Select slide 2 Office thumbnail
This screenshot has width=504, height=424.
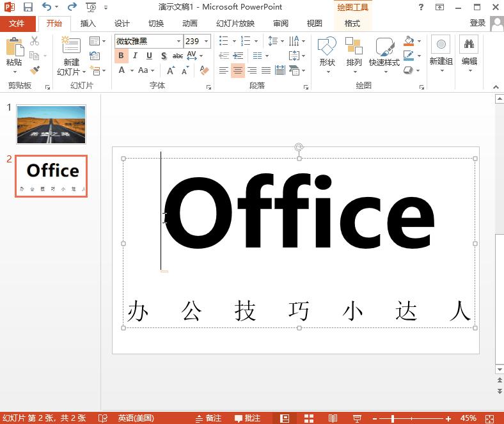click(x=51, y=176)
